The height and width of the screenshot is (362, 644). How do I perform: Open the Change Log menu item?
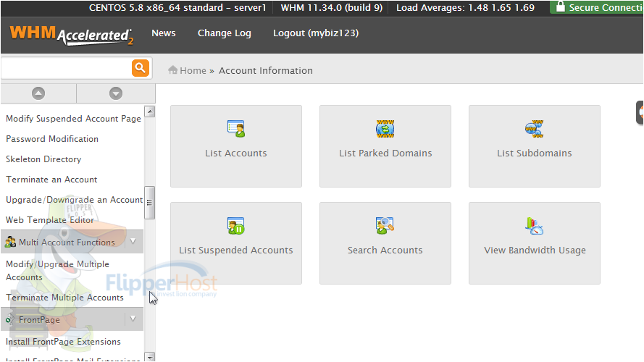pos(225,33)
